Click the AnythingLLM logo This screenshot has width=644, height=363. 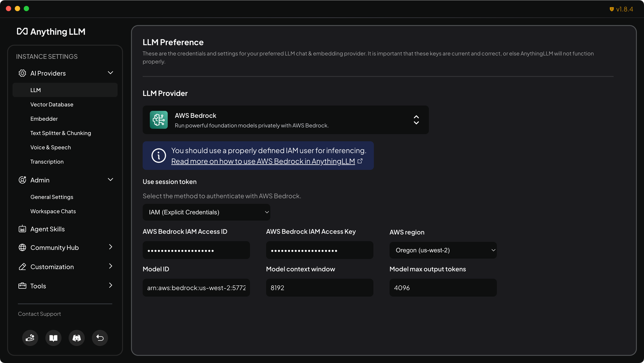point(51,32)
